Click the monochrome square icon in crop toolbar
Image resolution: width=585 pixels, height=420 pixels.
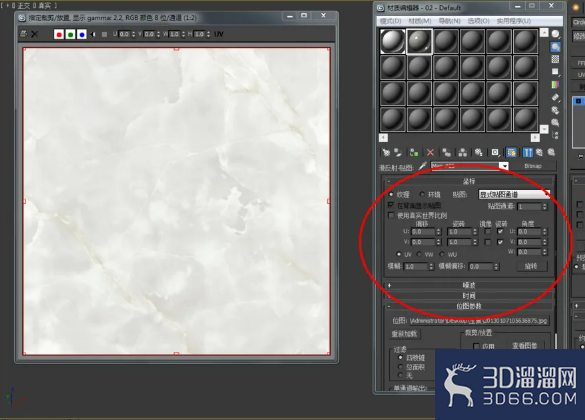[104, 34]
